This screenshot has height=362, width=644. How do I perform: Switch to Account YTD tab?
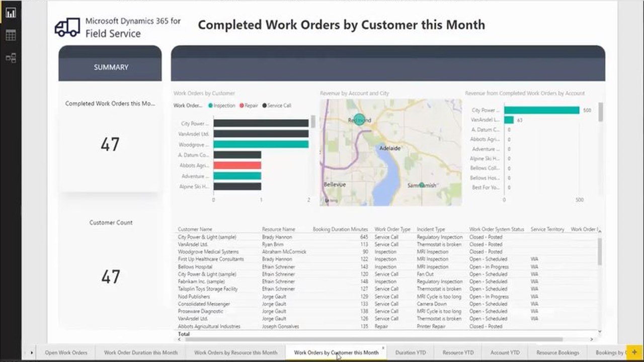[x=505, y=352]
